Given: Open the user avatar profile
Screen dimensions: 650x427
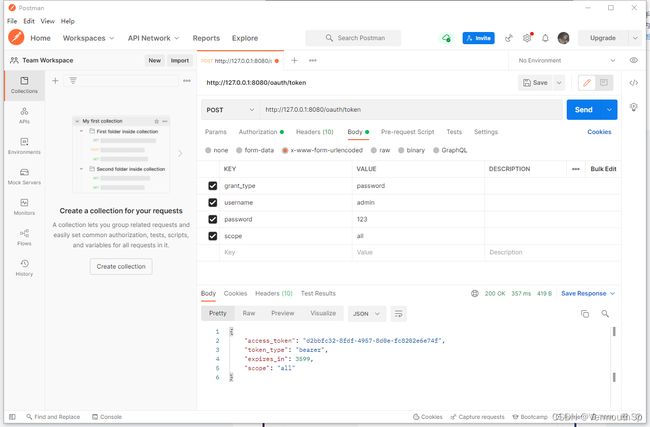Looking at the screenshot, I should click(x=563, y=38).
